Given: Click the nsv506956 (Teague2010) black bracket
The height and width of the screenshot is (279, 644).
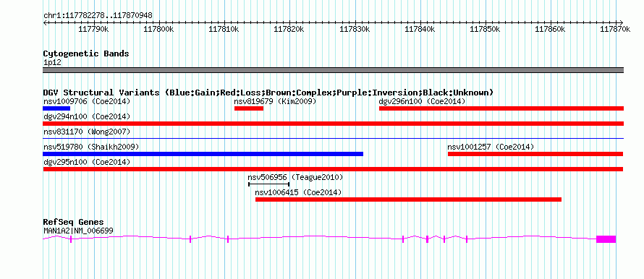Looking at the screenshot, I should [x=269, y=184].
